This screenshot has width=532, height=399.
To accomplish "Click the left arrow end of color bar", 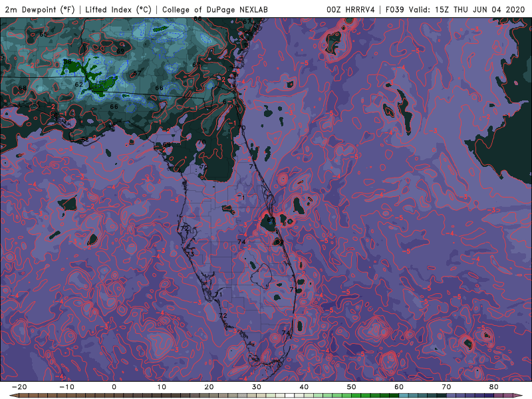I will 13,396.
